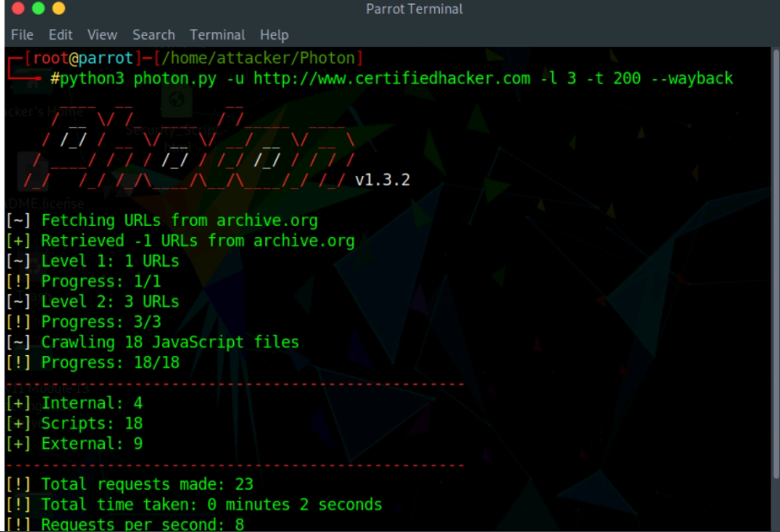Open the Terminal menu
780x532 pixels.
pyautogui.click(x=217, y=34)
